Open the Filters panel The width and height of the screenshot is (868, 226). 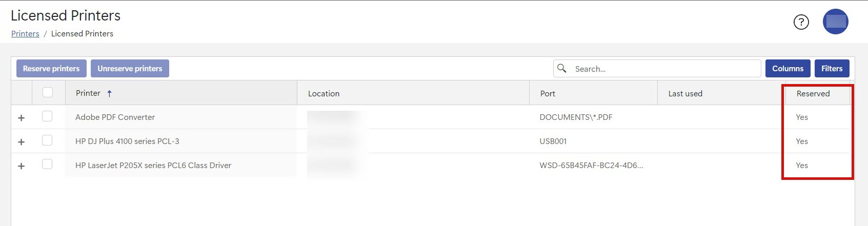(x=832, y=69)
